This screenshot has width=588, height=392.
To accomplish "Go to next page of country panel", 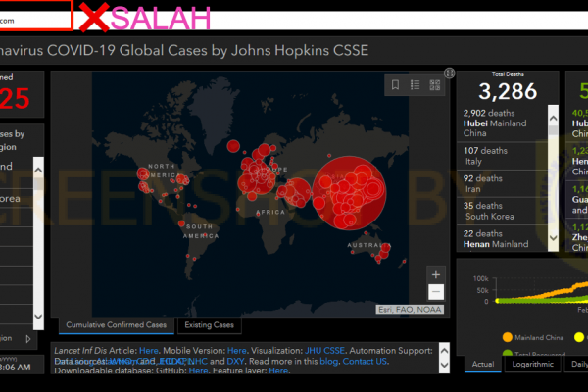I will pos(28,339).
